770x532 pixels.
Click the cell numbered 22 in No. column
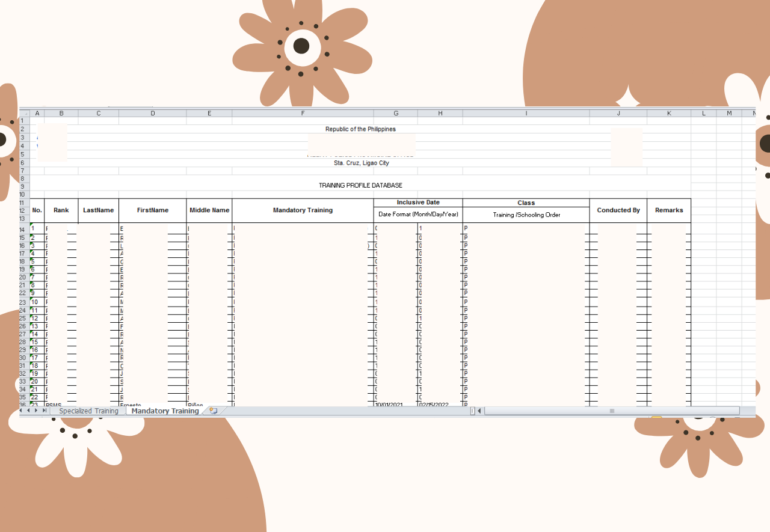pyautogui.click(x=37, y=397)
